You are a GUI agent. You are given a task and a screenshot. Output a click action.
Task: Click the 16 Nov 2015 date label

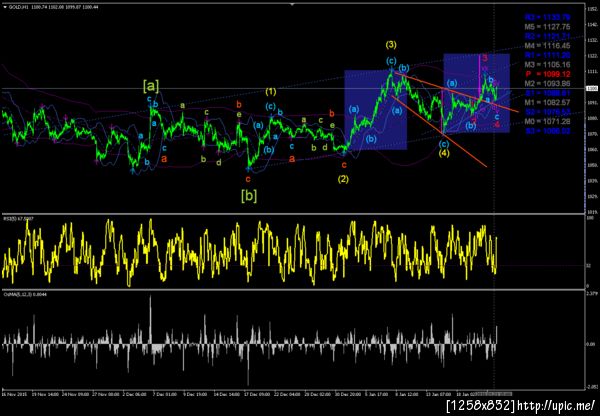13,393
